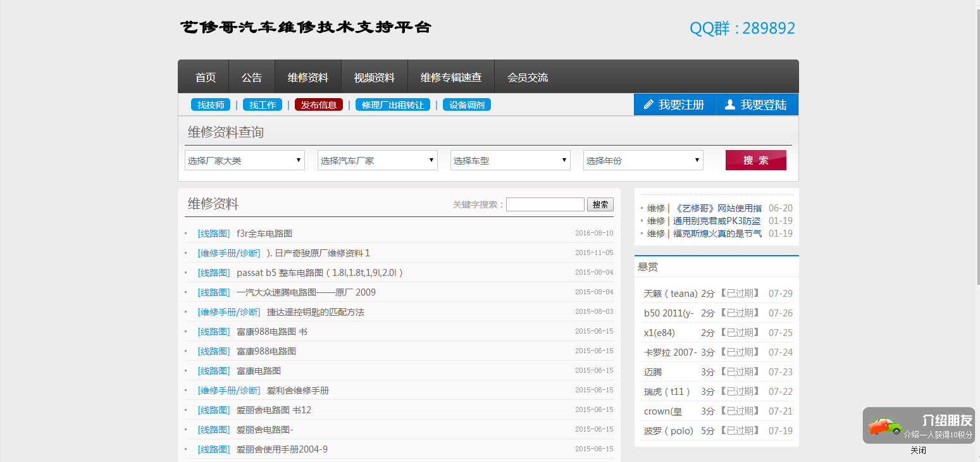This screenshot has height=462, width=980.
Task: Click the 艺修哥汽车维修技术支持平台 site logo
Action: click(306, 27)
